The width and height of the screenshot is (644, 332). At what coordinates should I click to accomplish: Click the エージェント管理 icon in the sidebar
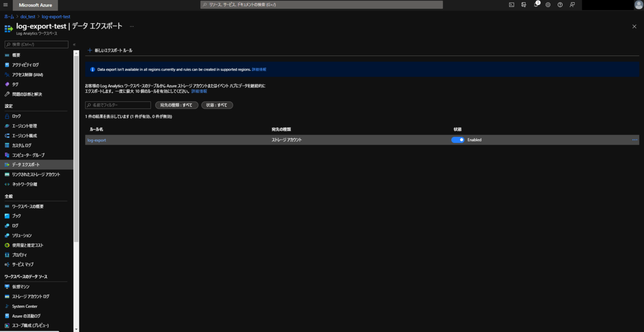pos(7,126)
